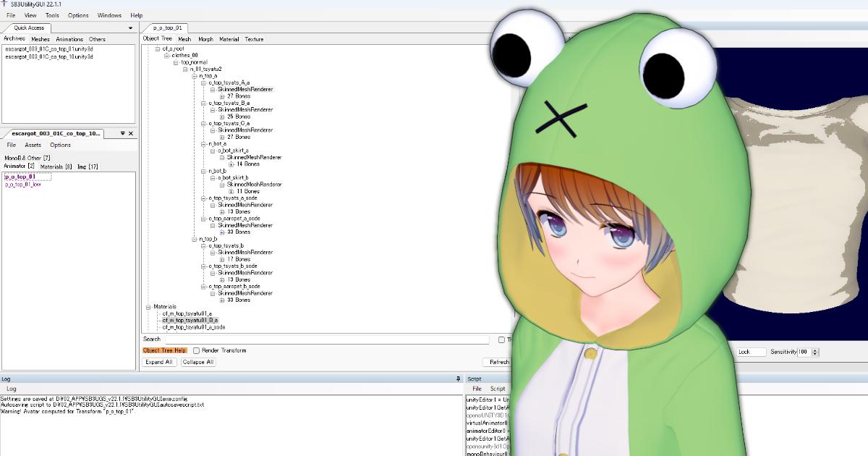Expand the 27 Bones node under o_top_tsyats_A_a

point(222,96)
